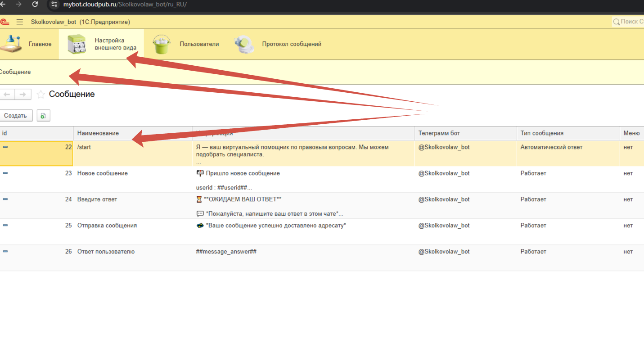Go forward with the right arrow button
Viewport: 644px width, 339px height.
coord(23,95)
